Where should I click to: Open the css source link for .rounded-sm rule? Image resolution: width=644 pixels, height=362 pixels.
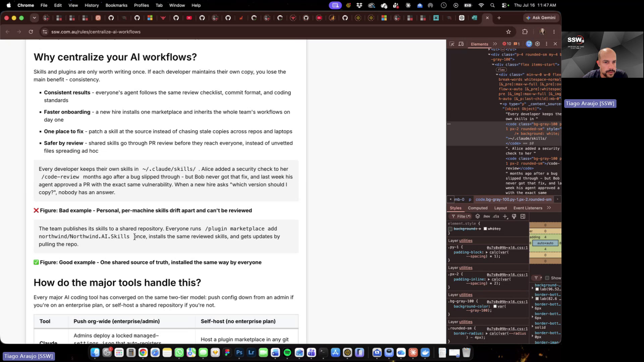coord(507,329)
